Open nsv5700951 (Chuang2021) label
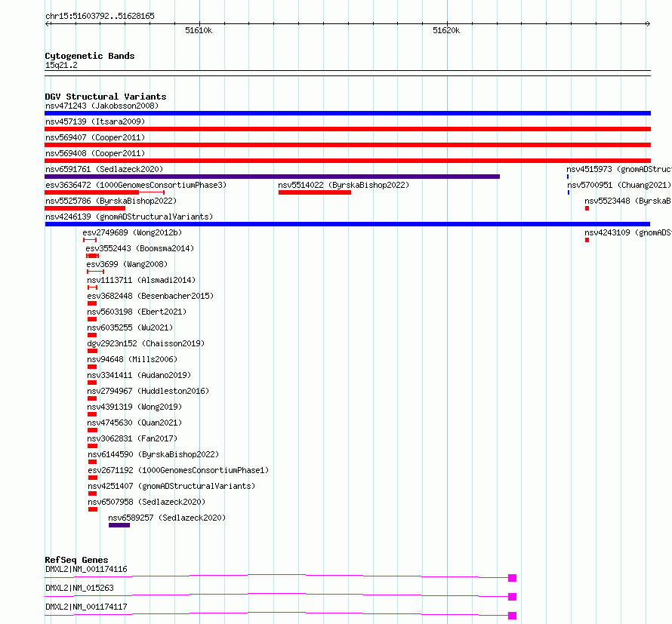The height and width of the screenshot is (624, 672). (619, 185)
